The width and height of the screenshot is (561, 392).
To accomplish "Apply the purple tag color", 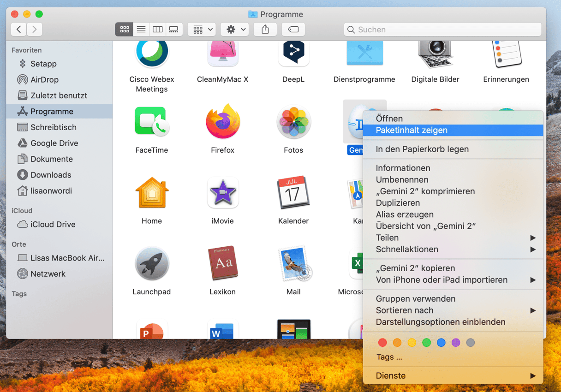I will click(456, 343).
